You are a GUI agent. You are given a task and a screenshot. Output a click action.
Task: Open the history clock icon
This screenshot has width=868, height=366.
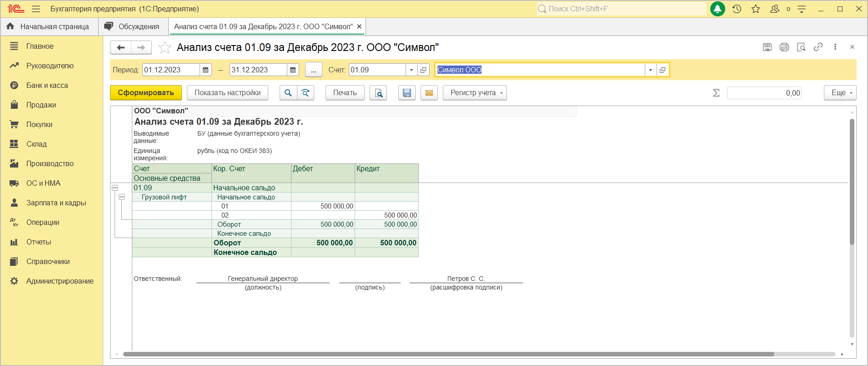pyautogui.click(x=737, y=9)
